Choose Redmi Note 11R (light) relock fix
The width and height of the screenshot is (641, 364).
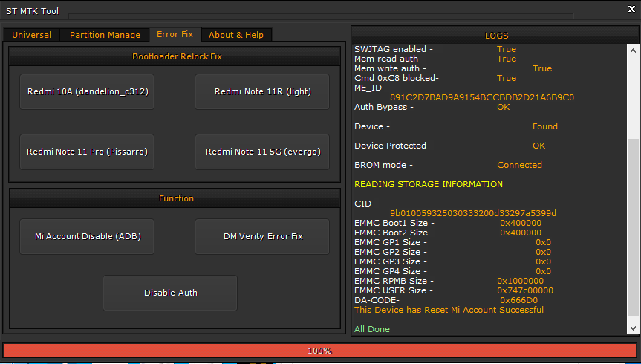coord(262,92)
